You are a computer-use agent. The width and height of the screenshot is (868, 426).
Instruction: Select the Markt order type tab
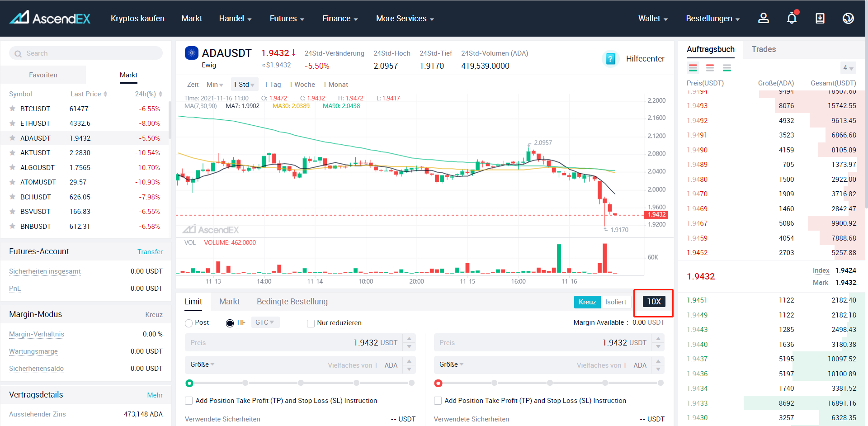[229, 302]
